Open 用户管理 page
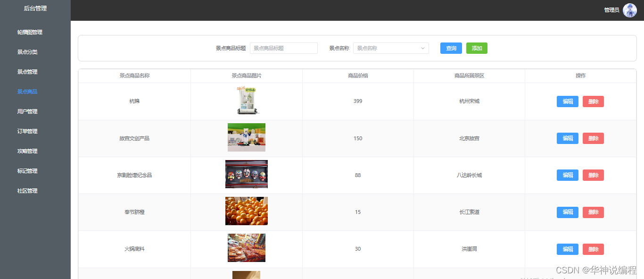 pyautogui.click(x=27, y=111)
